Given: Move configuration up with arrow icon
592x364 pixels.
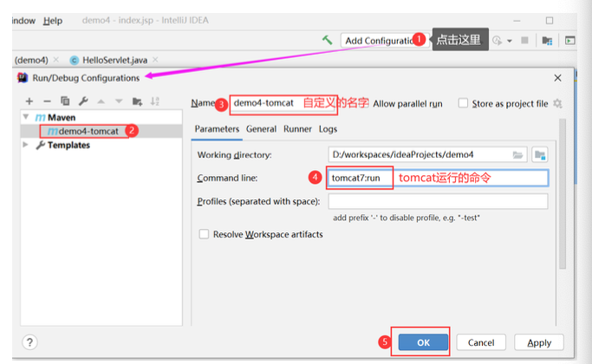Looking at the screenshot, I should [101, 101].
